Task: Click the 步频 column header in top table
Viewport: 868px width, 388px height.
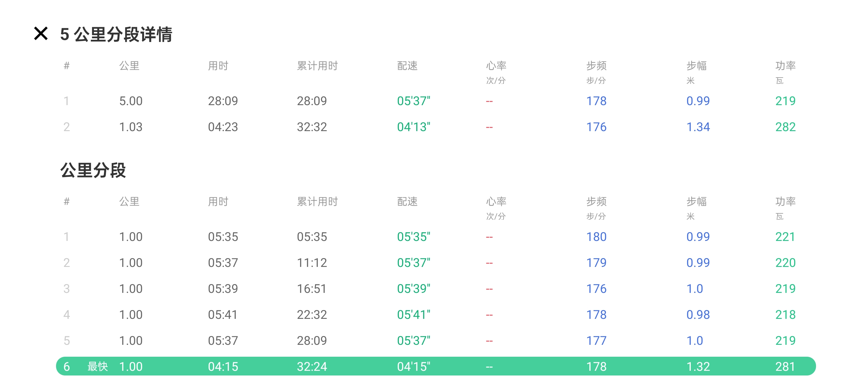Action: [596, 66]
